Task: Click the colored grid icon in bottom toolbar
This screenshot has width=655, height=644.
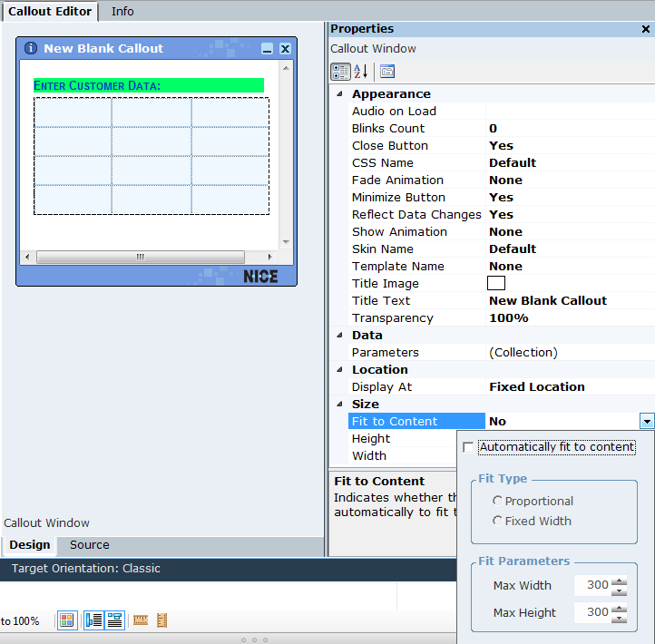Action: coord(67,620)
